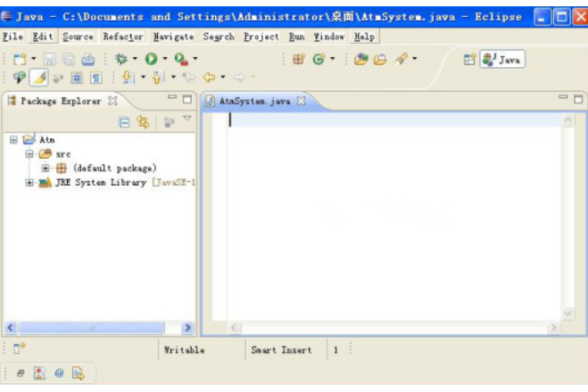Open the Navigate menu
Viewport: 588px width, 392px height.
tap(173, 37)
